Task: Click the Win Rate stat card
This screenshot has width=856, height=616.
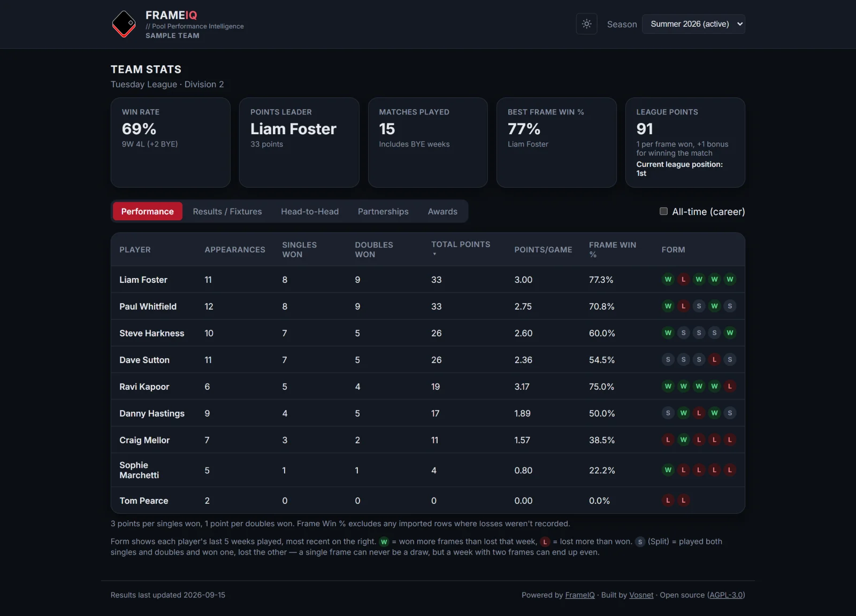Action: pos(171,142)
